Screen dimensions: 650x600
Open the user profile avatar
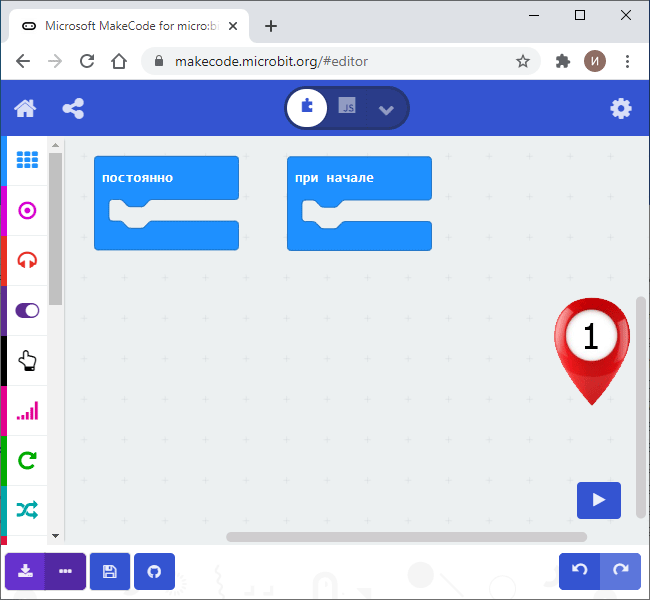point(595,61)
